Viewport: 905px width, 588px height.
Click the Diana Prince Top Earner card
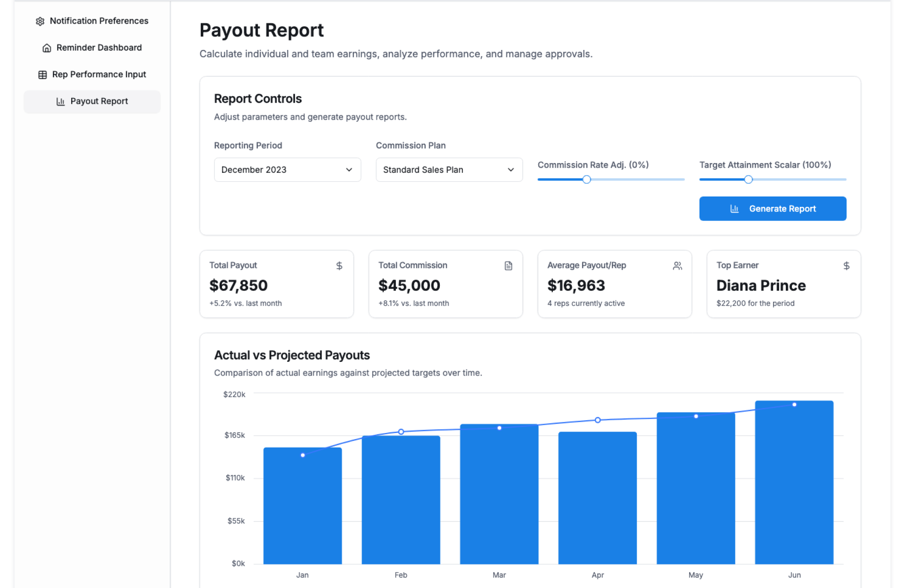[783, 284]
